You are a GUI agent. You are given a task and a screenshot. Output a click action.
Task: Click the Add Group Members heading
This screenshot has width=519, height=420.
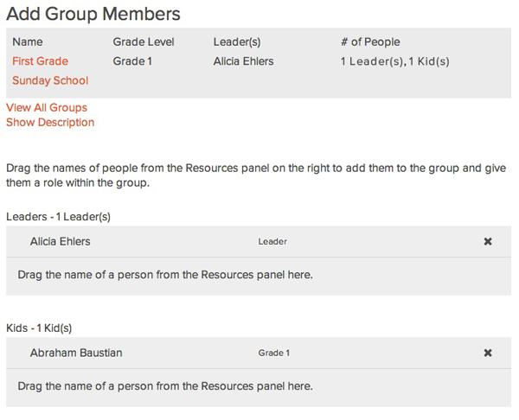pyautogui.click(x=93, y=14)
